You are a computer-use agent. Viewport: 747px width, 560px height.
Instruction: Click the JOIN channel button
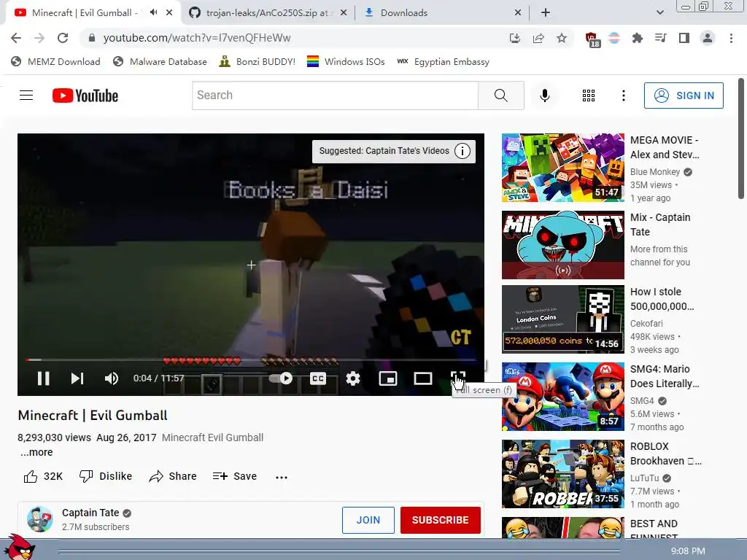point(368,520)
